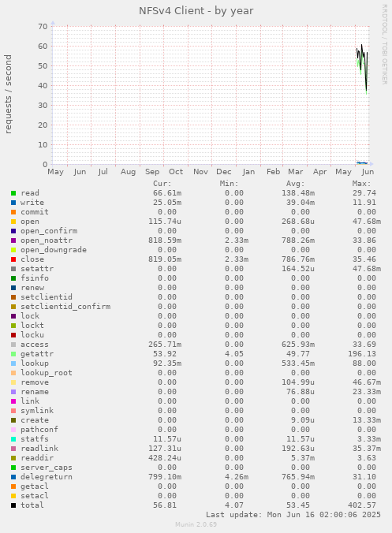Click the light blue lookup swatch

(13, 363)
